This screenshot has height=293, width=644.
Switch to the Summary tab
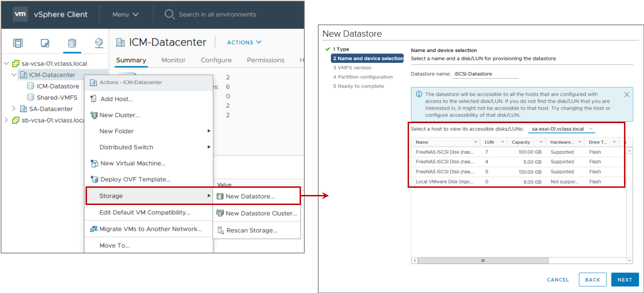click(x=131, y=60)
